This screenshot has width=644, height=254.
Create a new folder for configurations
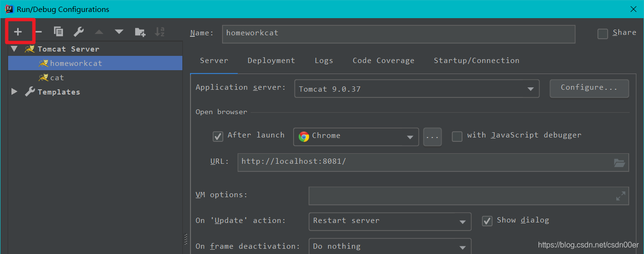click(139, 32)
